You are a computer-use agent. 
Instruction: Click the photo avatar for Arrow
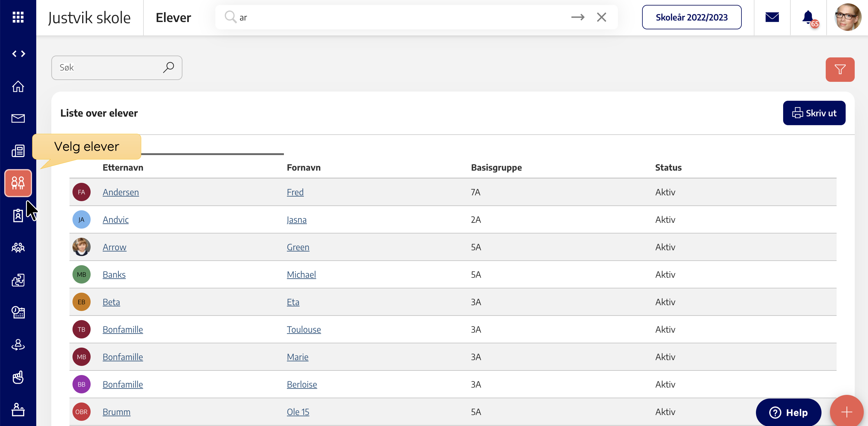click(82, 247)
